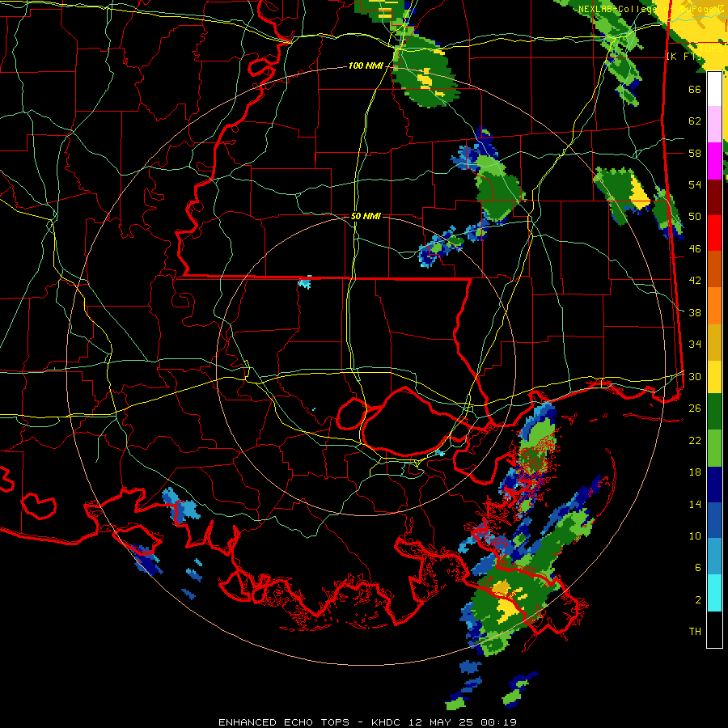Click the legend label "TH"

(x=695, y=632)
